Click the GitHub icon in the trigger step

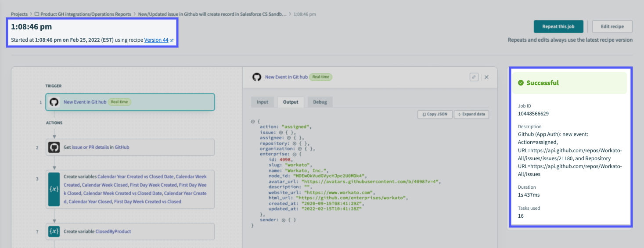point(54,102)
